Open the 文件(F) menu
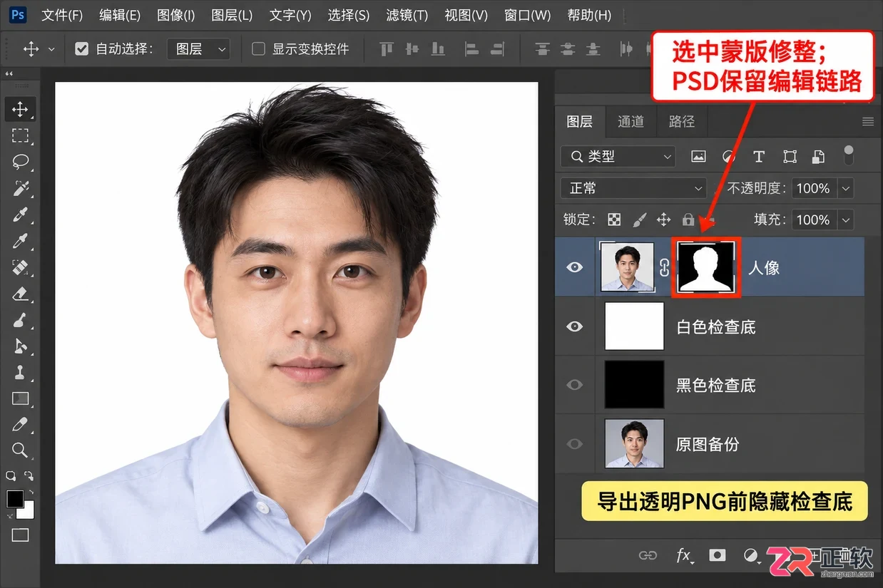This screenshot has height=588, width=883. (62, 15)
